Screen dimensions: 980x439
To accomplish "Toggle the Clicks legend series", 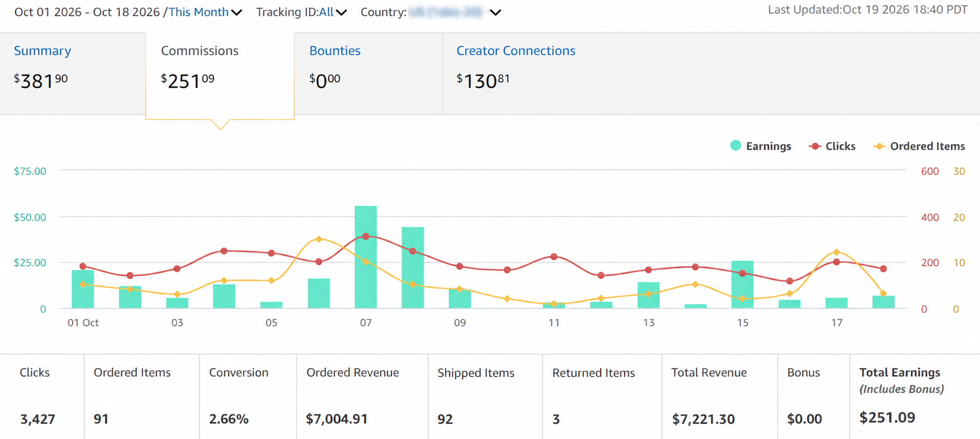I will 832,146.
